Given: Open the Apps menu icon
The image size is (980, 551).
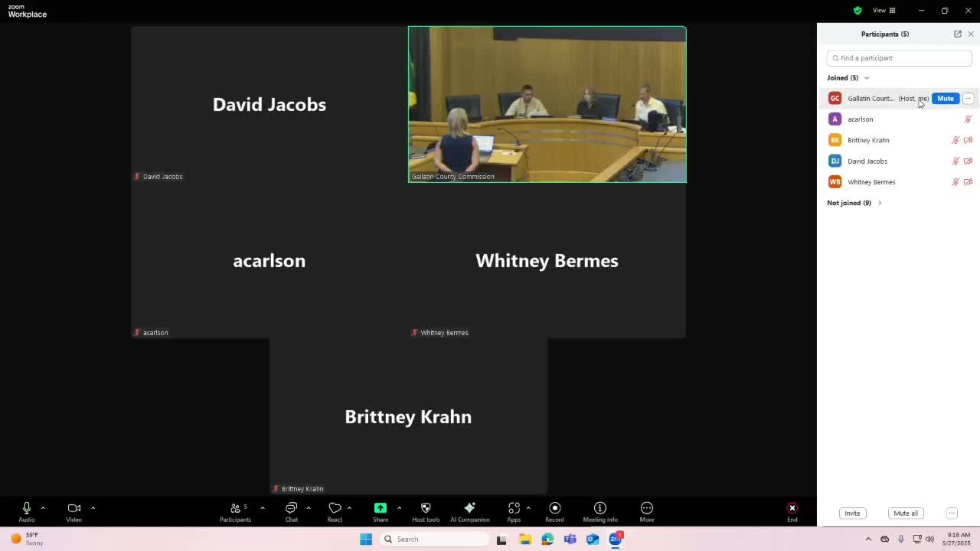Looking at the screenshot, I should coord(514,511).
